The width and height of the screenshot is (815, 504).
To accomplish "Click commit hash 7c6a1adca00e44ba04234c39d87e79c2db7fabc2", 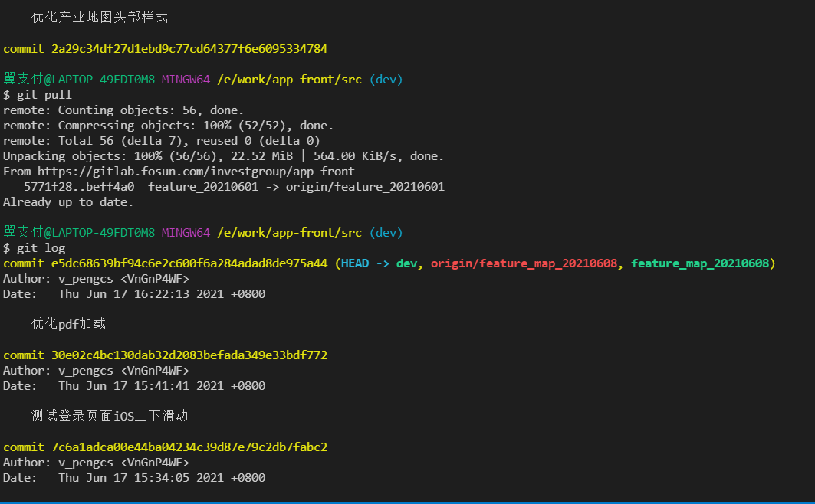I will tap(189, 447).
